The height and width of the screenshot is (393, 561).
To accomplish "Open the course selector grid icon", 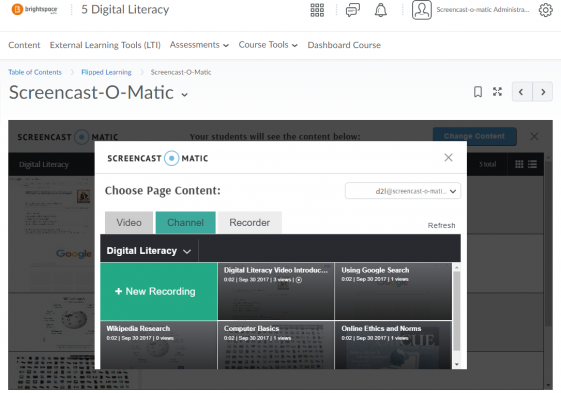I will tap(317, 10).
